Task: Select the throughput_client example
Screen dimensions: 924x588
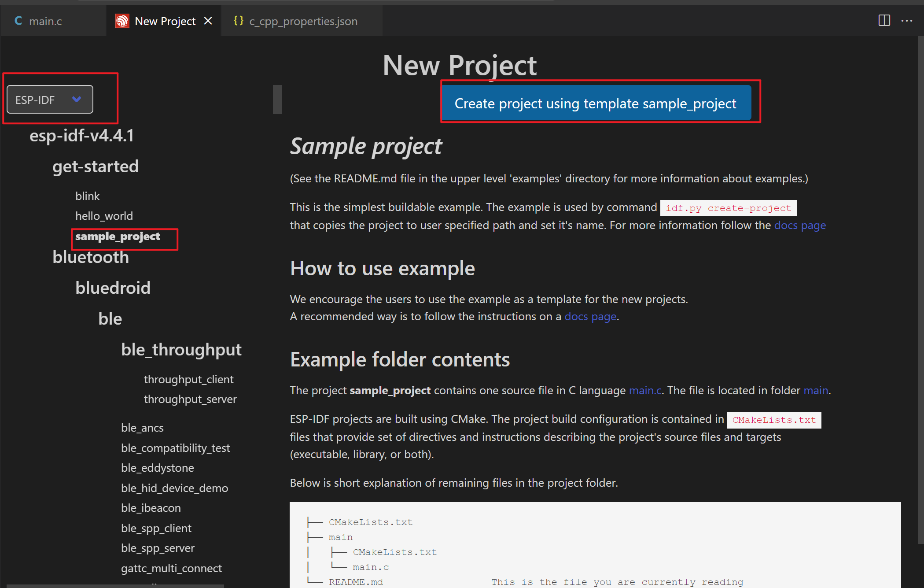Action: click(188, 379)
